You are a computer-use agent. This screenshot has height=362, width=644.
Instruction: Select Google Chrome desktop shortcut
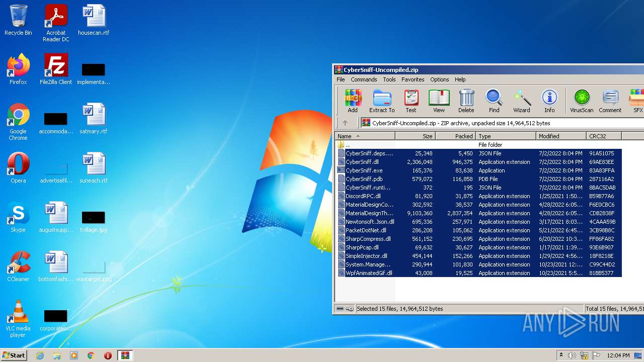click(18, 122)
